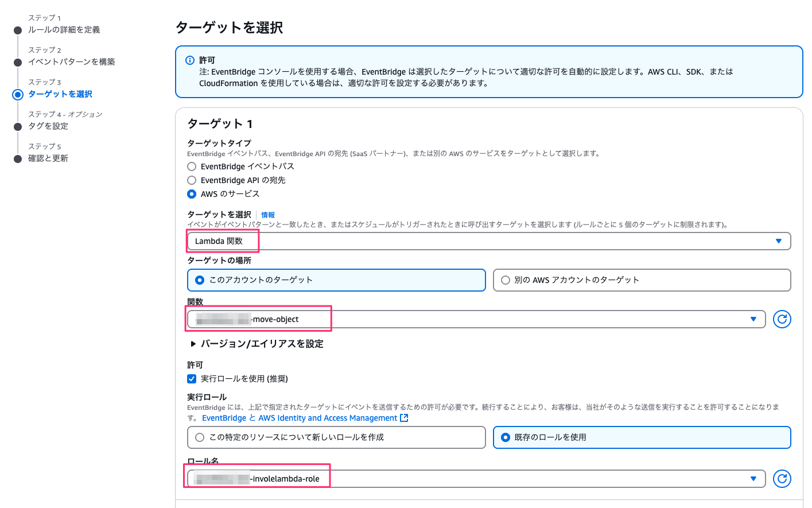Image resolution: width=812 pixels, height=508 pixels.
Task: Open the 情報 link next to ターゲットを選択
Action: (x=268, y=215)
